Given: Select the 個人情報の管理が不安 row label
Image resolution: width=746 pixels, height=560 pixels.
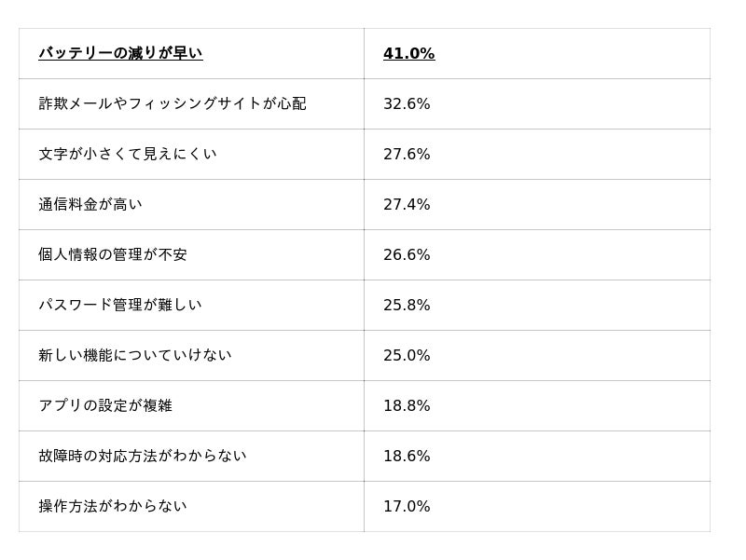Looking at the screenshot, I should [113, 254].
